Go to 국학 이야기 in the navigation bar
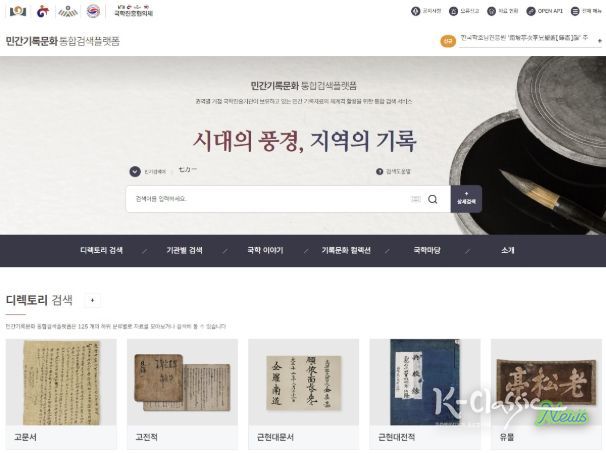606x453 pixels. coord(265,250)
